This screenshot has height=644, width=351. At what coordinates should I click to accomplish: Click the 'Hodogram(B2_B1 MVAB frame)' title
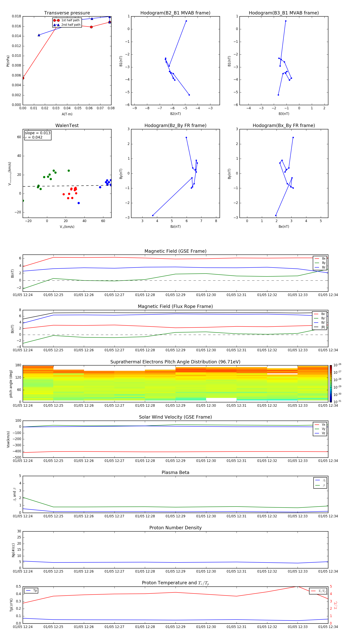(175, 13)
